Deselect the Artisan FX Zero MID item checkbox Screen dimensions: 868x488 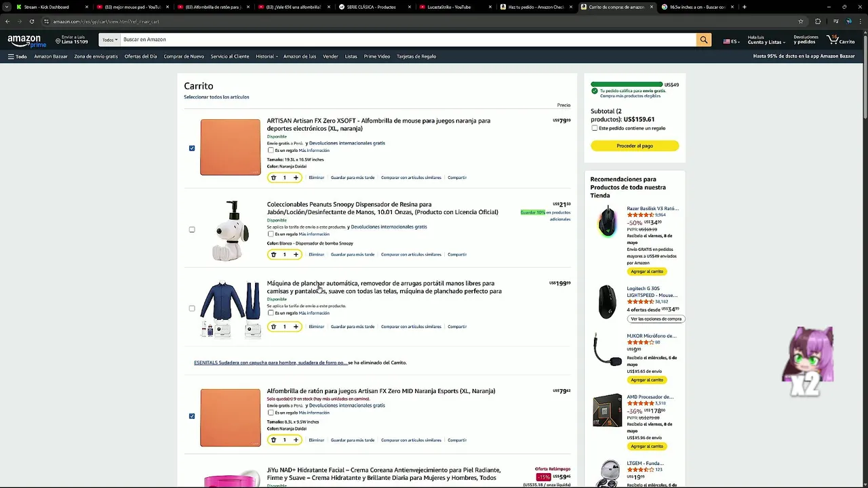(x=192, y=416)
